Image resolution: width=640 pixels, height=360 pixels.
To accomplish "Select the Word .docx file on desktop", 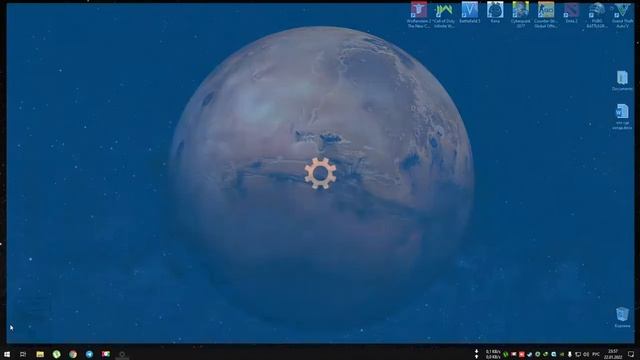I will click(622, 116).
